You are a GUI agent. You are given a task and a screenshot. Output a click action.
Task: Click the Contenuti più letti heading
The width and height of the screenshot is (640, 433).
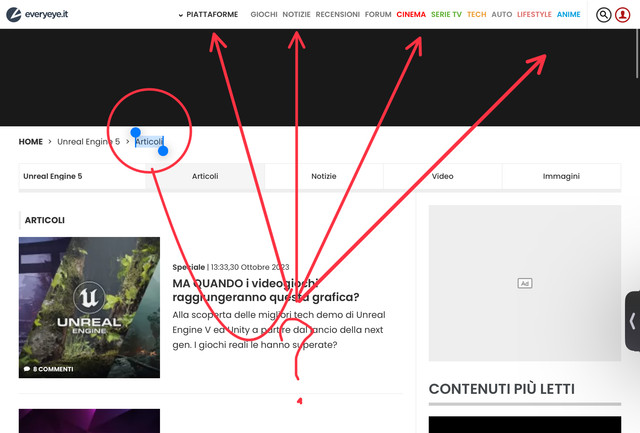(502, 389)
